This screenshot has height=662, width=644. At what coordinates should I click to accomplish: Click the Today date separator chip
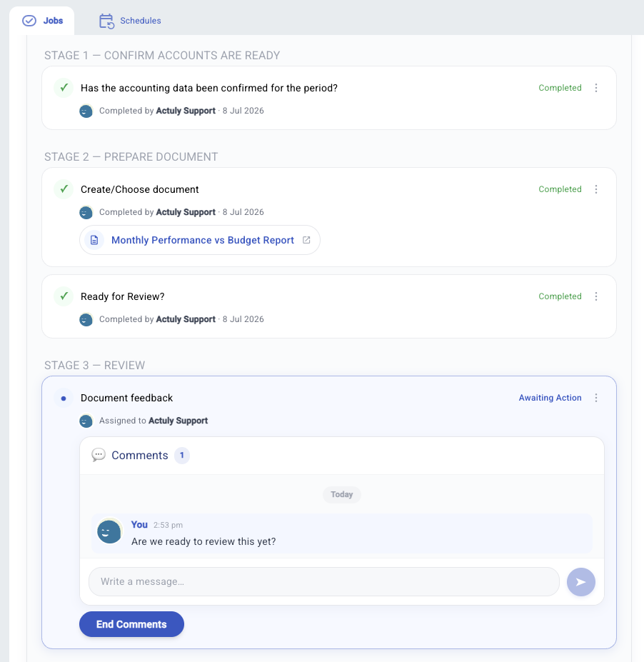pyautogui.click(x=342, y=494)
